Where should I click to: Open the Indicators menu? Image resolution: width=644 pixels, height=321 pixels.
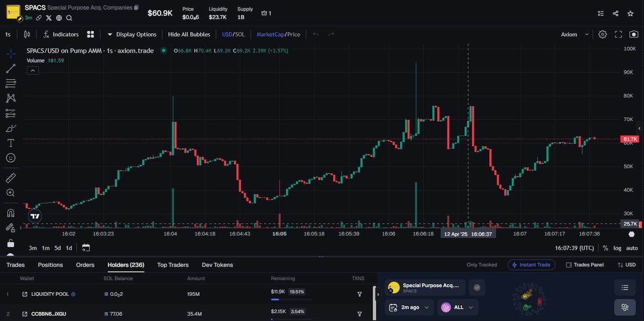pos(61,34)
